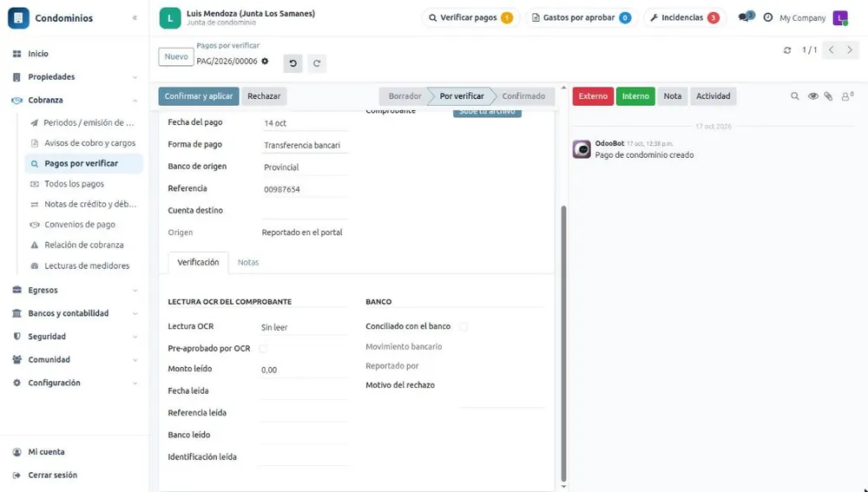Switch to the Verificación tab
Image resolution: width=868 pixels, height=492 pixels.
pyautogui.click(x=198, y=262)
